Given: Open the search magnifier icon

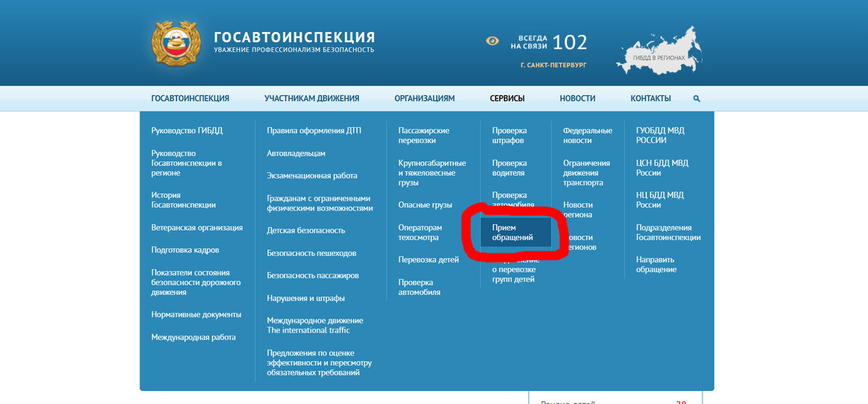Looking at the screenshot, I should pos(697,98).
